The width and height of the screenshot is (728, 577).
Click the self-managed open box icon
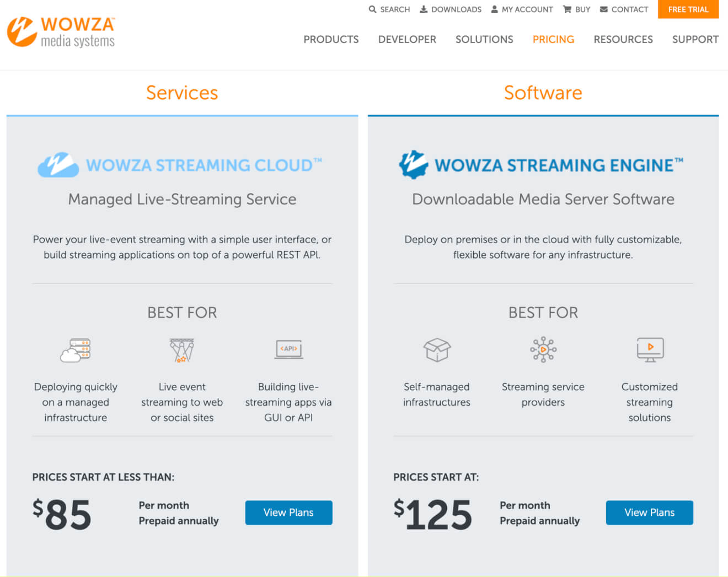(x=437, y=350)
